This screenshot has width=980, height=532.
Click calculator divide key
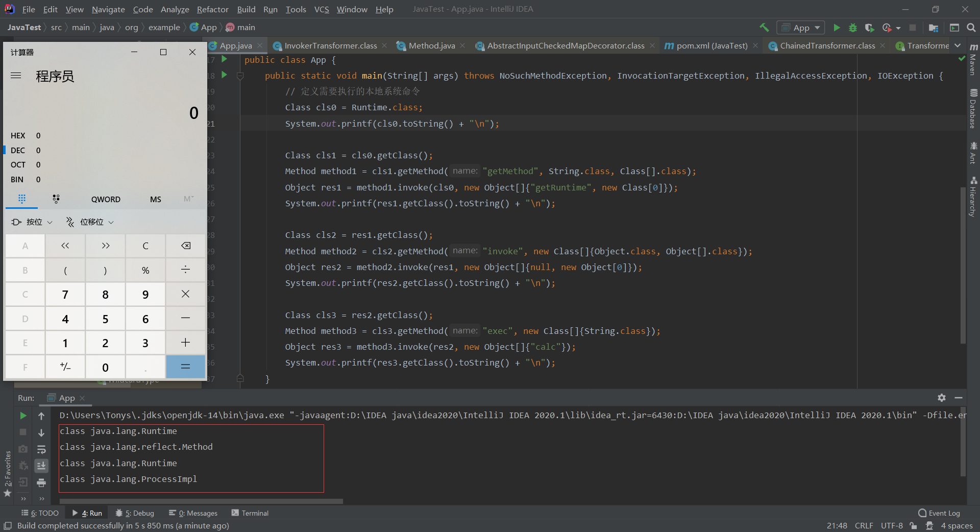pyautogui.click(x=186, y=270)
